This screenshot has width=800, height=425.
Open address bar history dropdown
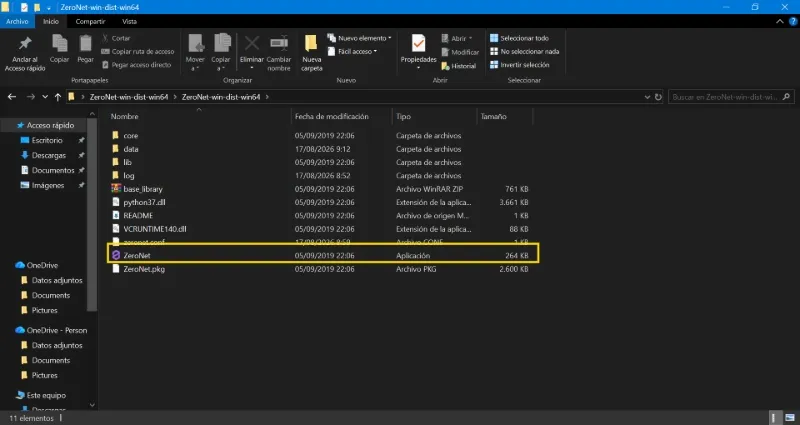[647, 97]
